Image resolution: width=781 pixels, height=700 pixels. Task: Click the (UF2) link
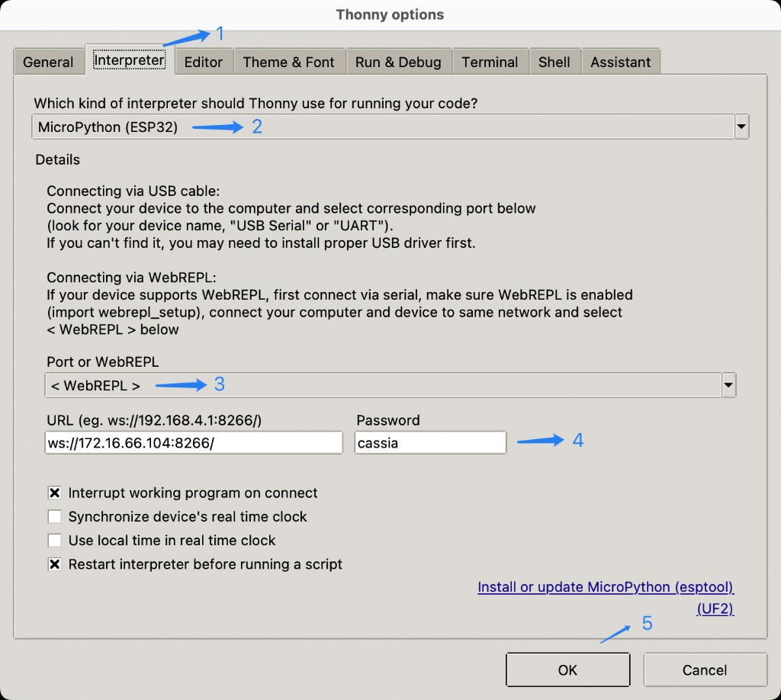[x=715, y=609]
